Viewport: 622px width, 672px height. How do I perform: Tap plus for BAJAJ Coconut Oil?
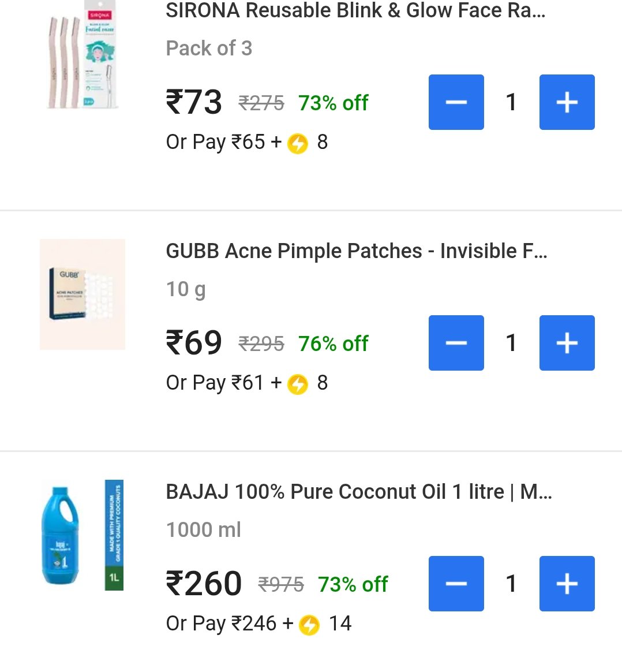(567, 584)
